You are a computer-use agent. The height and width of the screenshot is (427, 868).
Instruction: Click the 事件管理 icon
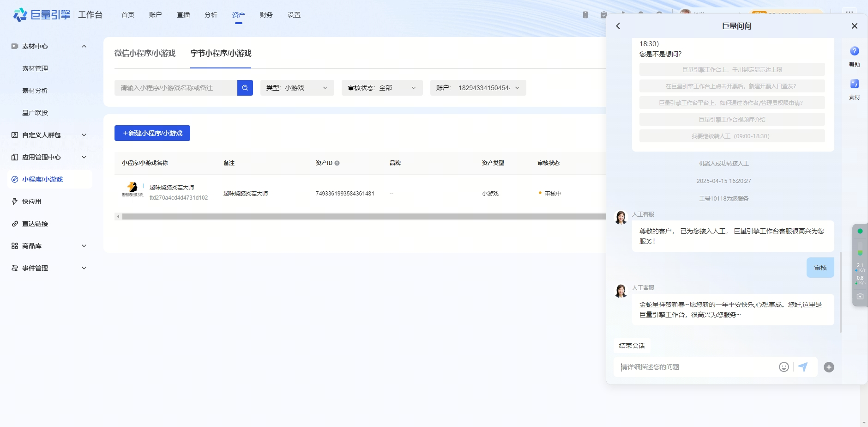(x=15, y=268)
